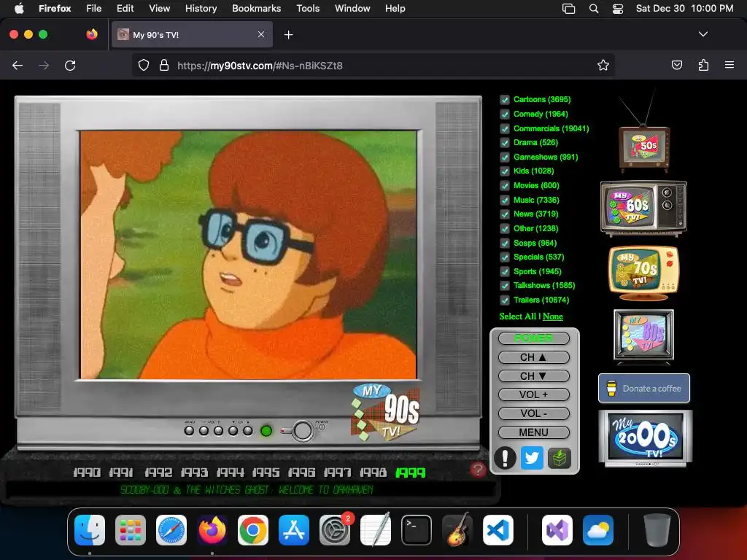
Task: Open Firefox application menu hamburger
Action: [729, 65]
